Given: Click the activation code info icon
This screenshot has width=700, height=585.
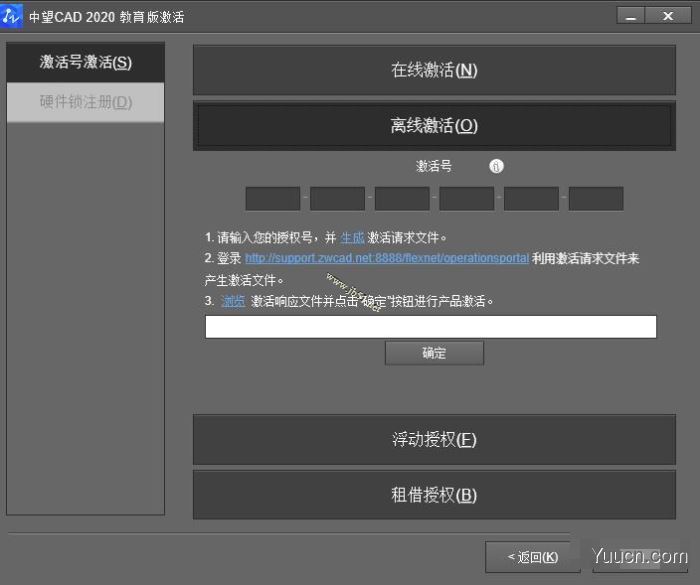Looking at the screenshot, I should click(x=496, y=166).
